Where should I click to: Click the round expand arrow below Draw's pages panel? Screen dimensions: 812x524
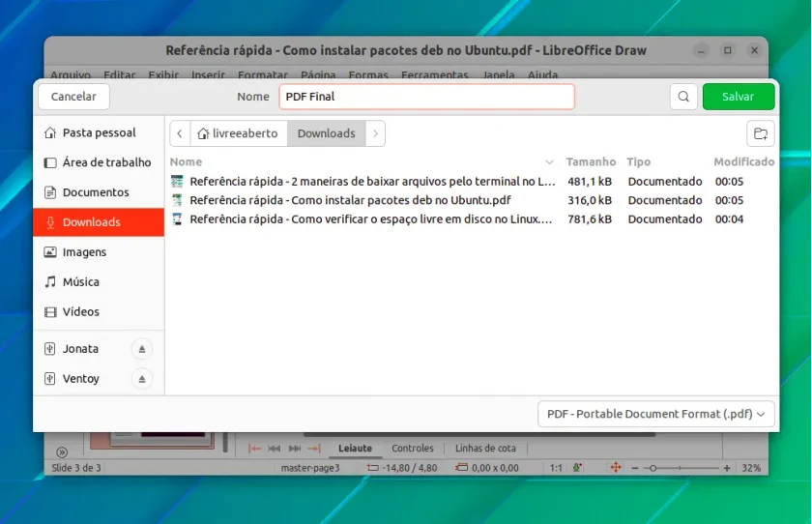tap(62, 452)
